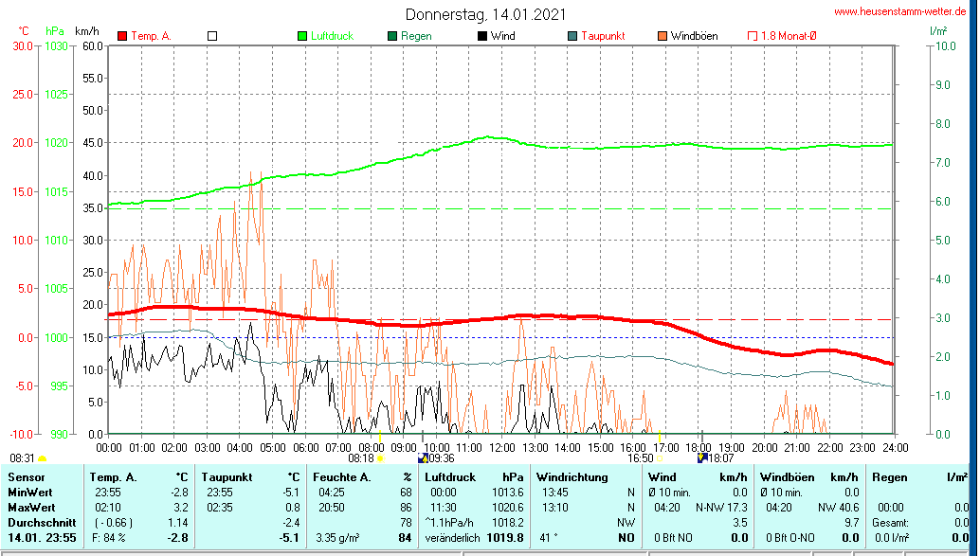Click the Windrichtung column header

(572, 477)
